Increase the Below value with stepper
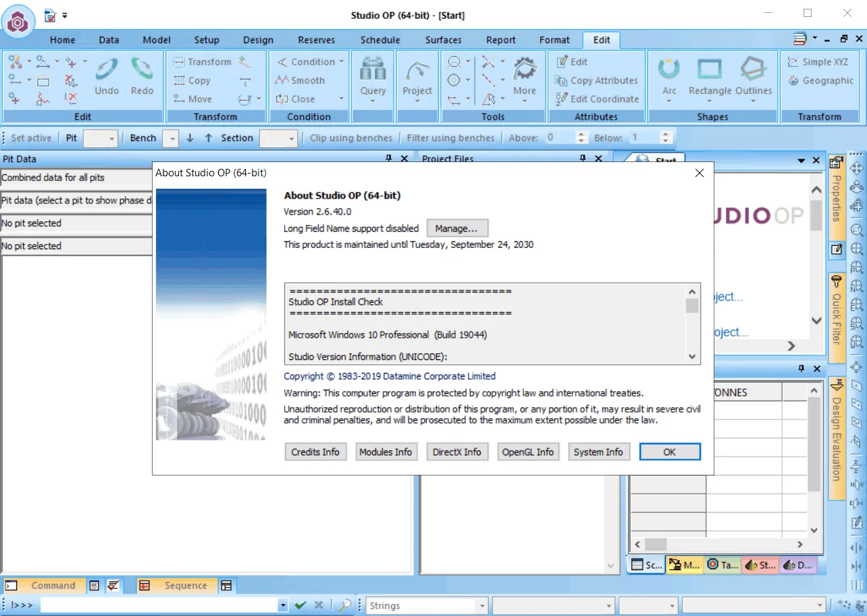This screenshot has height=616, width=867. coord(666,134)
